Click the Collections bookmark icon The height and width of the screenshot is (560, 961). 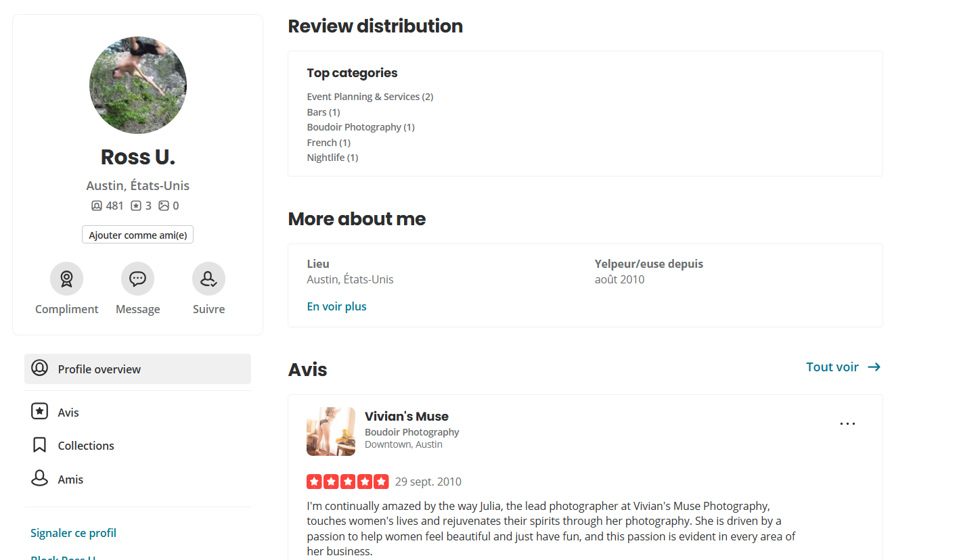point(39,445)
